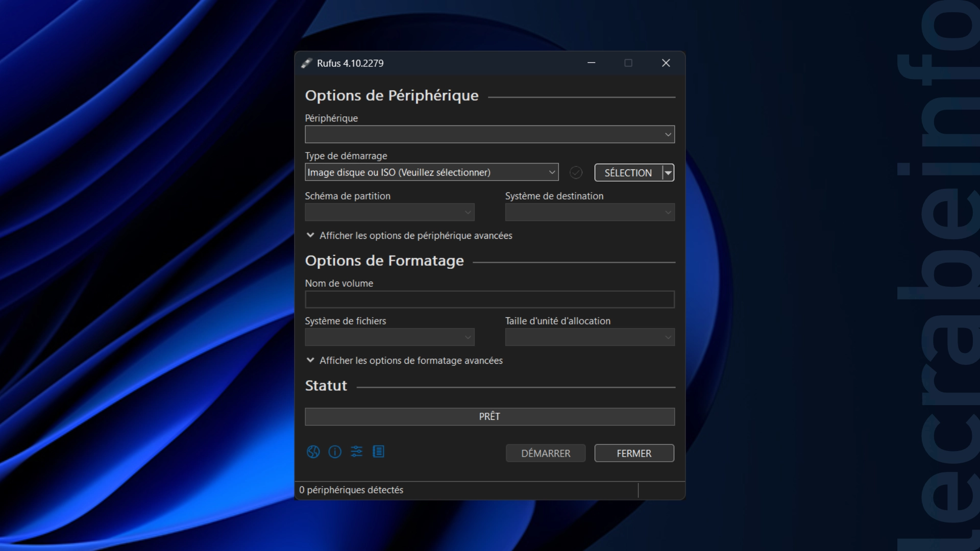The height and width of the screenshot is (551, 980).
Task: Click the 'Rufus 4.10.2279' title text
Action: coord(350,63)
